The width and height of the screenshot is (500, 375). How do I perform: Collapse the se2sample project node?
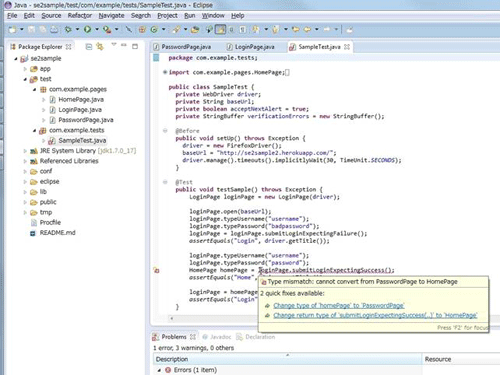pos(16,59)
